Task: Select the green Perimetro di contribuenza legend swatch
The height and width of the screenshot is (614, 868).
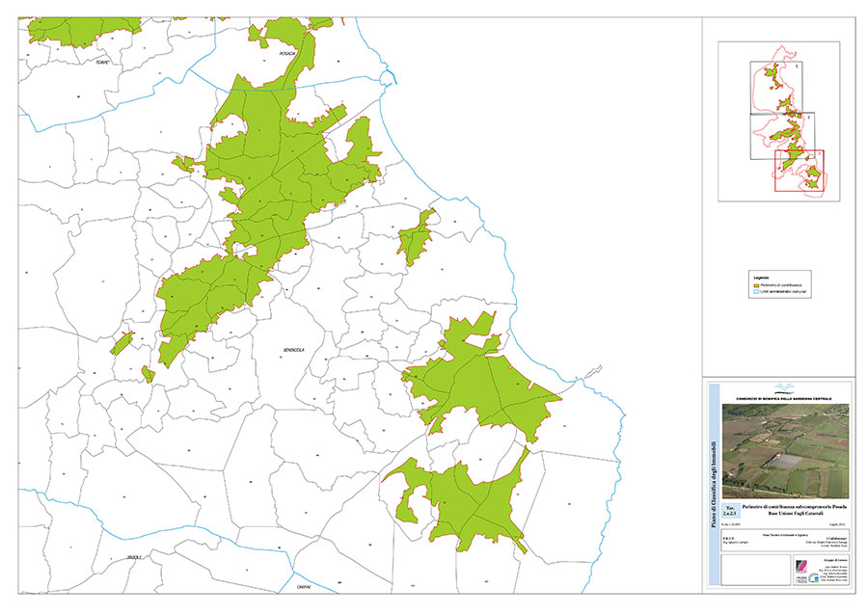Action: click(757, 285)
